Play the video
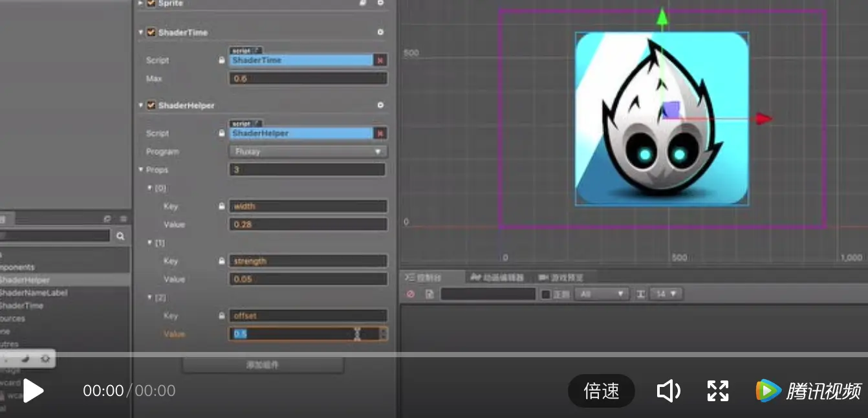This screenshot has height=418, width=868. (x=33, y=391)
